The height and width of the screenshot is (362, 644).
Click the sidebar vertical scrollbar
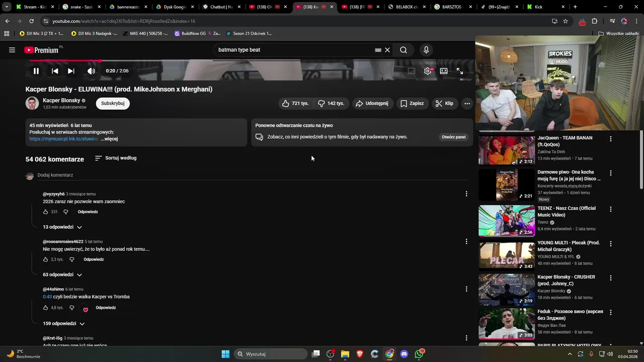pos(641,160)
